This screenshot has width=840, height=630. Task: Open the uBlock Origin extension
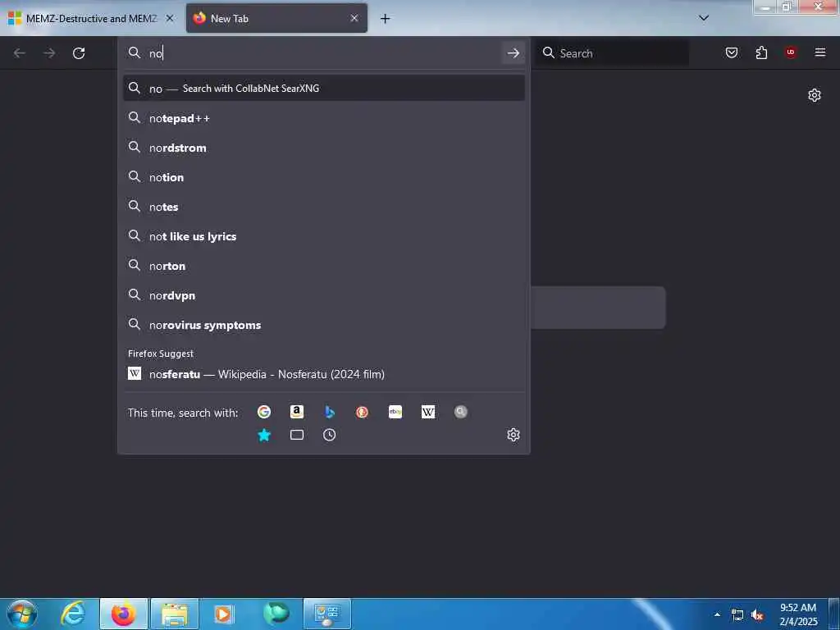[x=791, y=52]
